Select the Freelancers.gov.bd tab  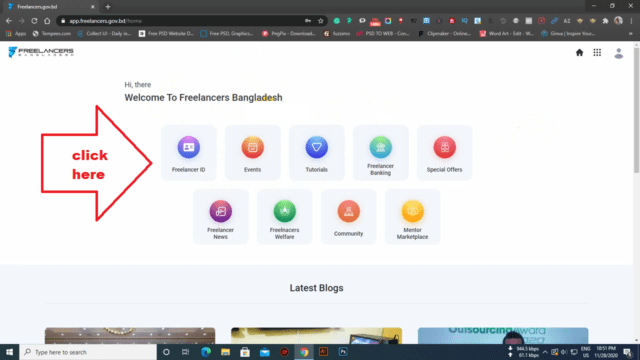pos(51,7)
